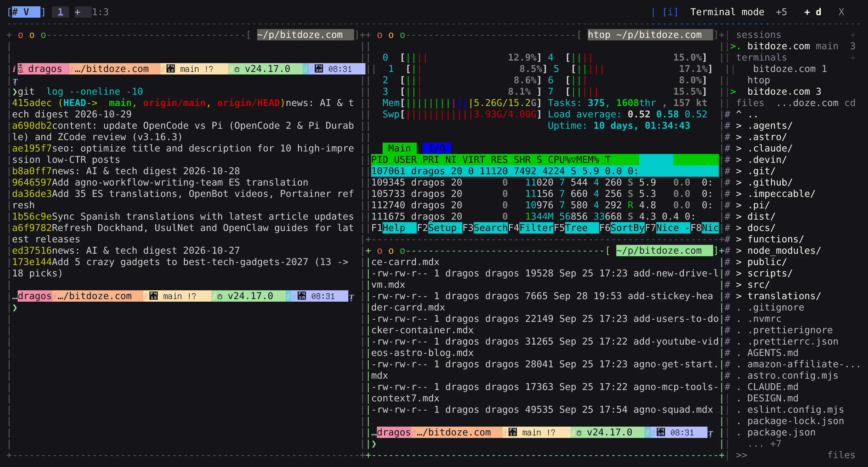868x467 pixels.
Task: Click F3 Search in htop footer
Action: coord(485,228)
